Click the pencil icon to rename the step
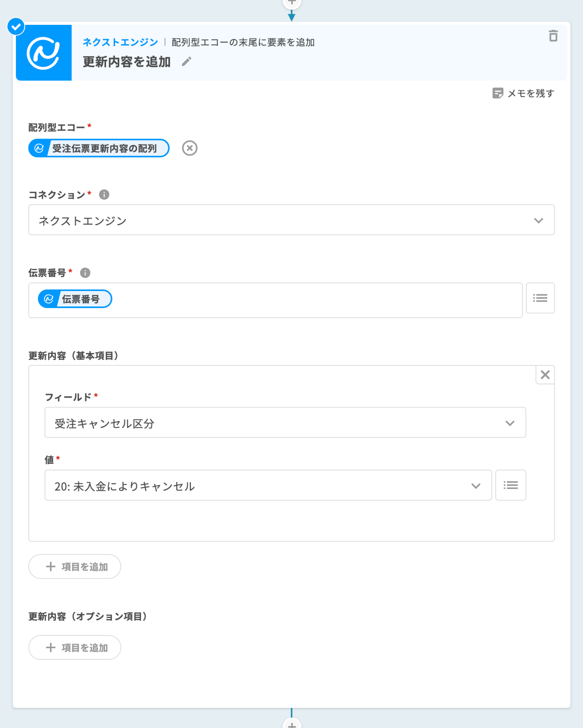The image size is (583, 728). (187, 62)
